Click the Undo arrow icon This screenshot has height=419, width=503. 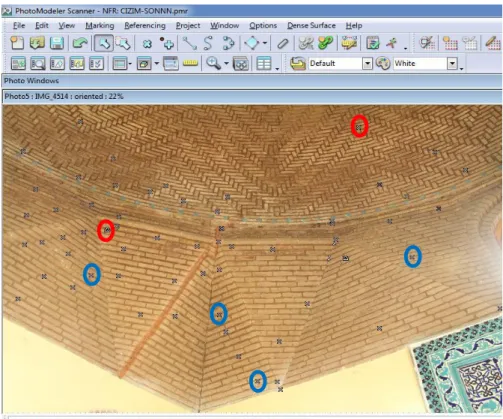tap(80, 43)
